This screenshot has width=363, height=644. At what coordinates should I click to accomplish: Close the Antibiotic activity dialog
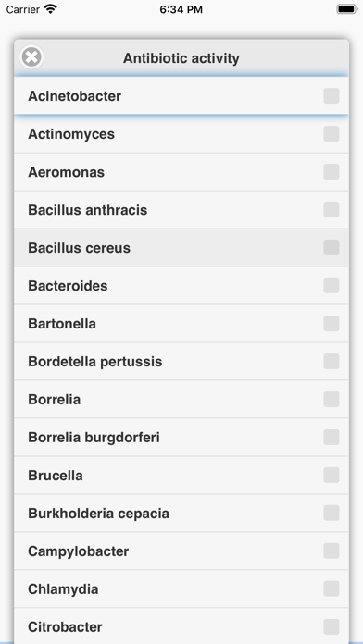[x=31, y=56]
